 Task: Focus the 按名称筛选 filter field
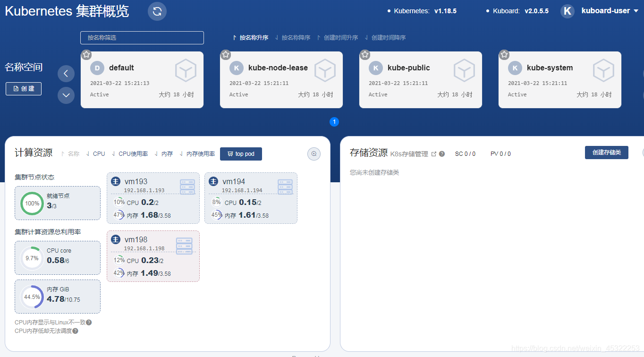[x=142, y=38]
